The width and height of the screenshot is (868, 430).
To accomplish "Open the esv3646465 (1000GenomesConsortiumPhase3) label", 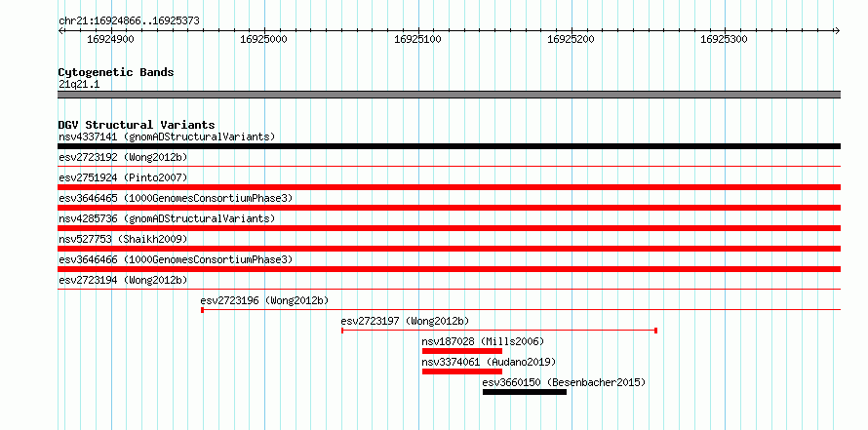I will click(176, 198).
